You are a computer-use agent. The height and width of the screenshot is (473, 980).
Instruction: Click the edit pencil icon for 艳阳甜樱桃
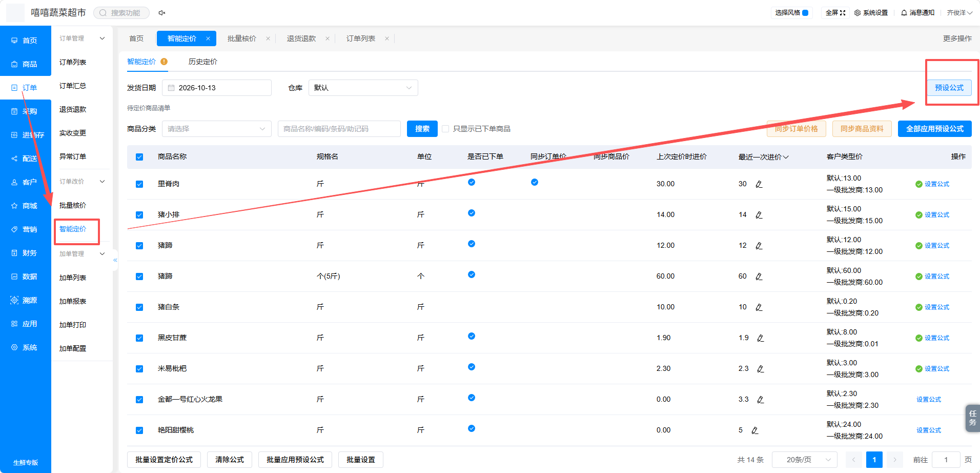(x=755, y=430)
